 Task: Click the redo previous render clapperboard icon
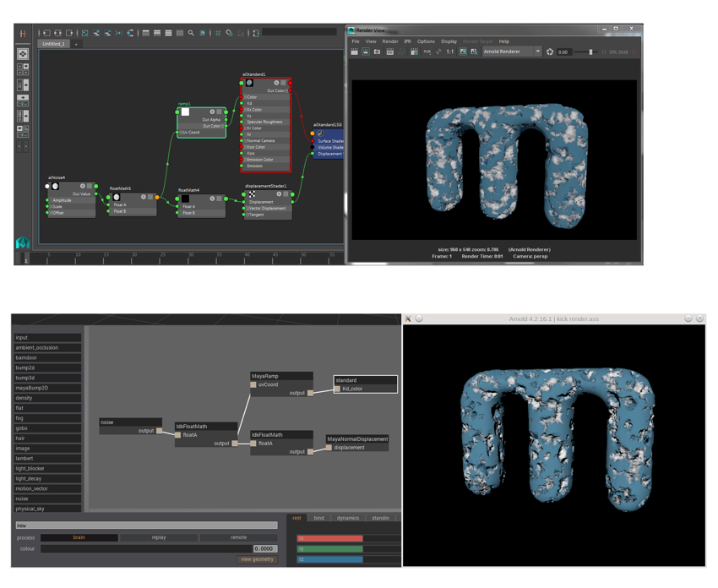pyautogui.click(x=355, y=52)
